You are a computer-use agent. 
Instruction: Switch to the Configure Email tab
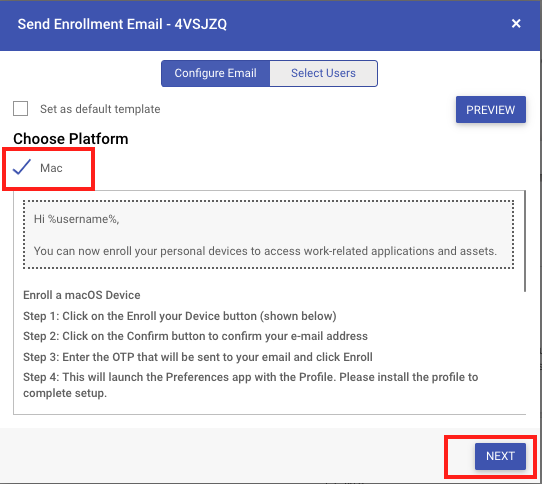point(215,73)
